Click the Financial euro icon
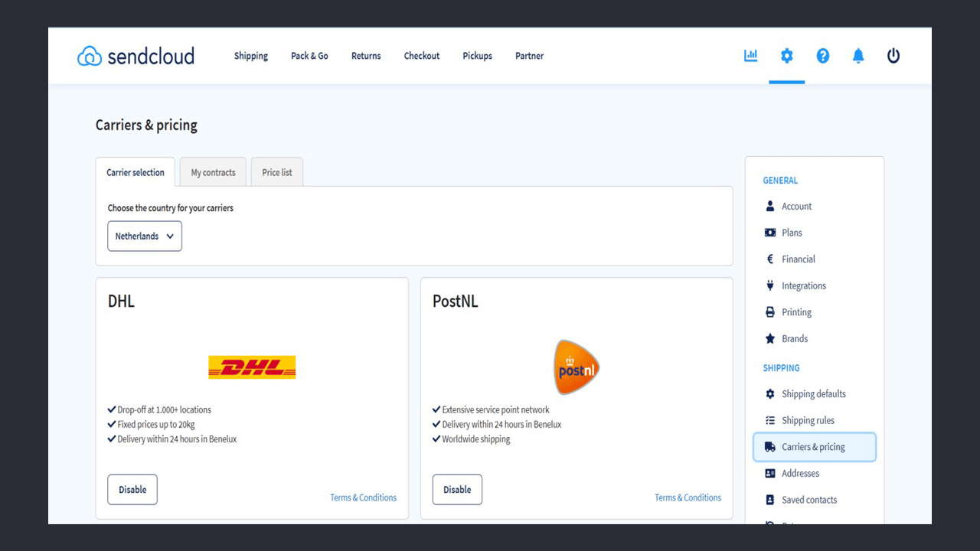980x551 pixels. (770, 259)
